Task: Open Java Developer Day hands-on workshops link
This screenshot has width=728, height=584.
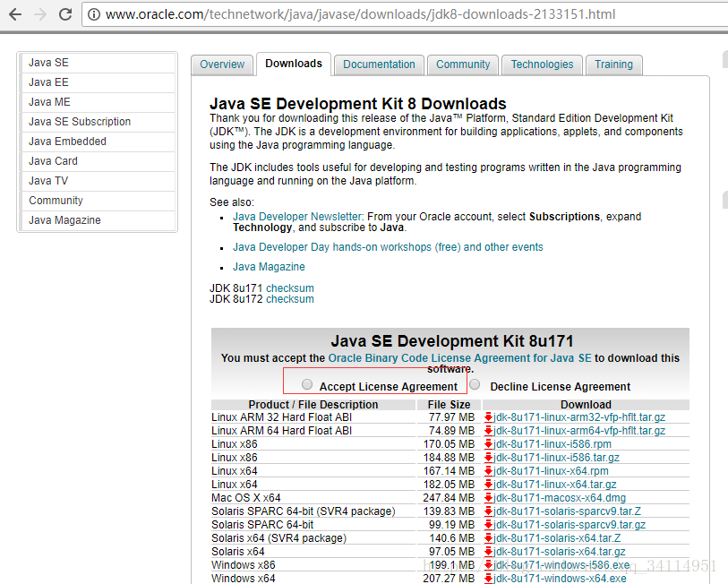Action: click(388, 247)
